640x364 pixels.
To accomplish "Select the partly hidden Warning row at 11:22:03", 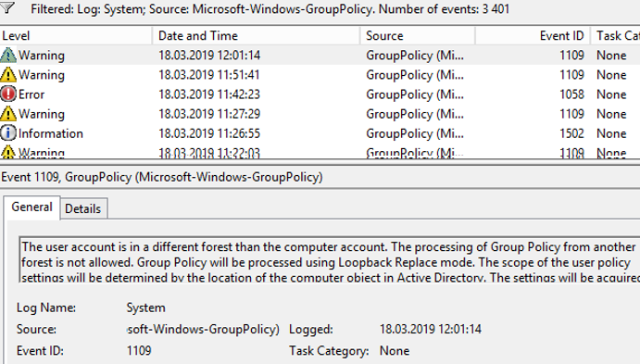I will pos(320,152).
